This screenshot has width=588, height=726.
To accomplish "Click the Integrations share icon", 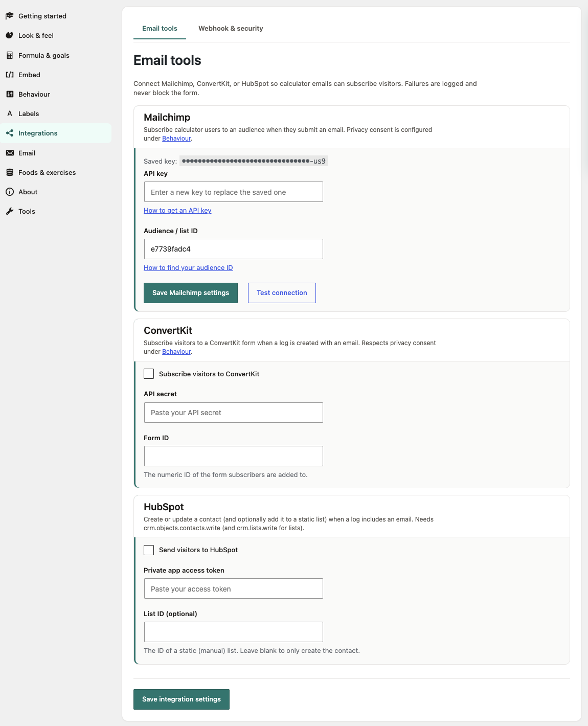I will [9, 133].
